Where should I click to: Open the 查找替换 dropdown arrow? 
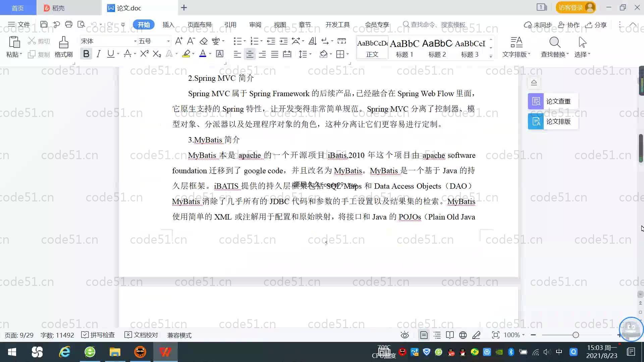tap(568, 54)
